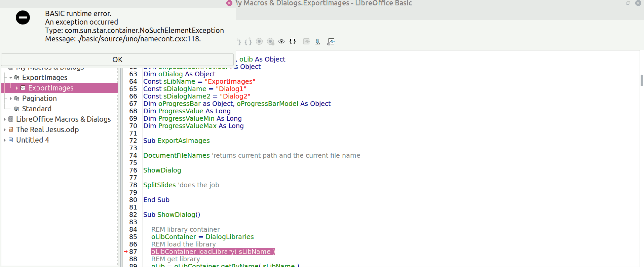
Task: Click 'REM library container' comment
Action: (186, 230)
